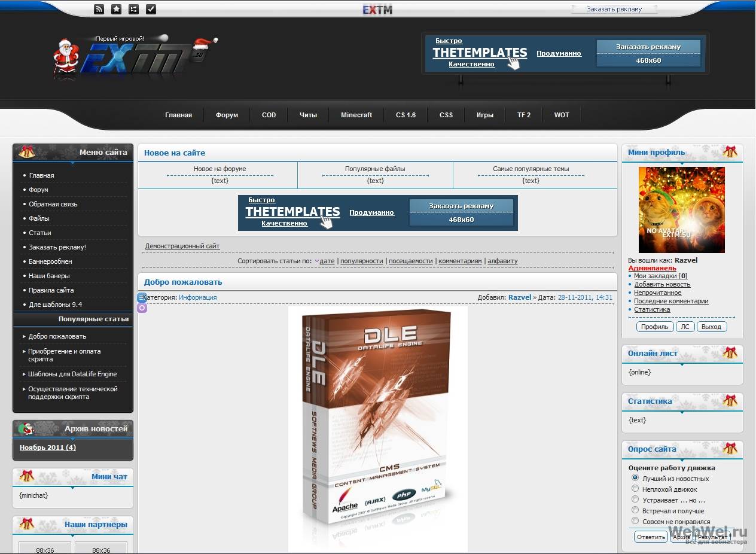Viewport: 756px width, 554px height.
Task: Select "Неплохой движок" poll option
Action: pyautogui.click(x=635, y=489)
